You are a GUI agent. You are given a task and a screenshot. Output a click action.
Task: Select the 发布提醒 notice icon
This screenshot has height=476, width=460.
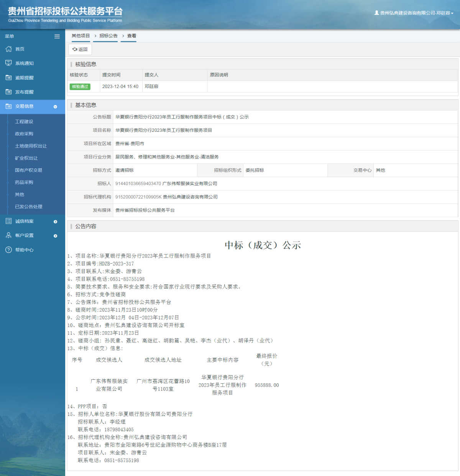(8, 92)
